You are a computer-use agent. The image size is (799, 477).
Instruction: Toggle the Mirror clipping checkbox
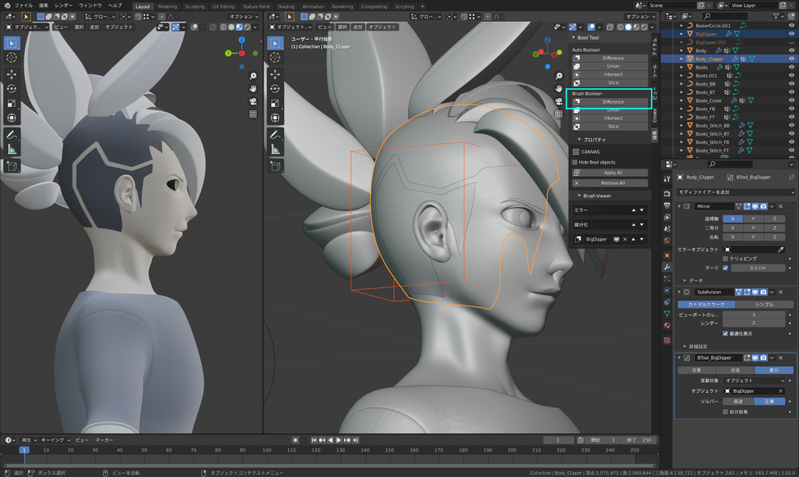[x=727, y=258]
